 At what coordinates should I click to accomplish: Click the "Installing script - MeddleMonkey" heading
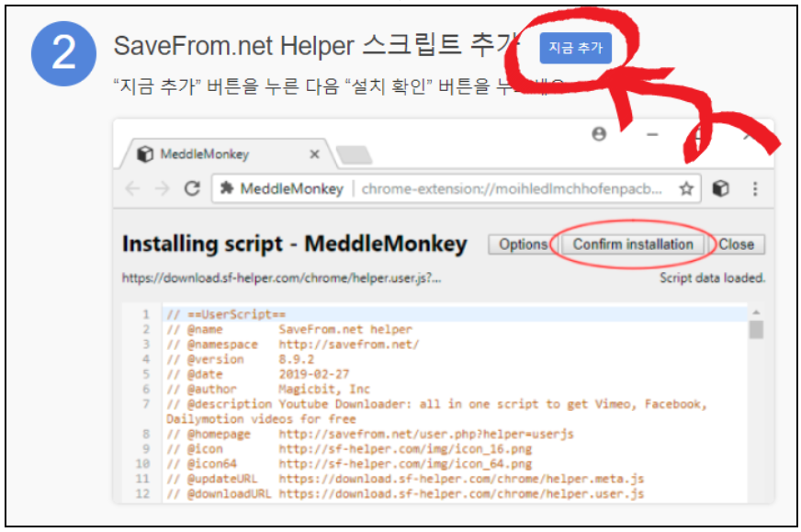[294, 244]
